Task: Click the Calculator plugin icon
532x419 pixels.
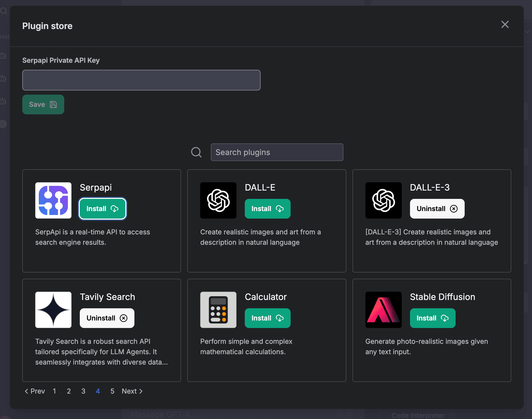Action: tap(218, 310)
